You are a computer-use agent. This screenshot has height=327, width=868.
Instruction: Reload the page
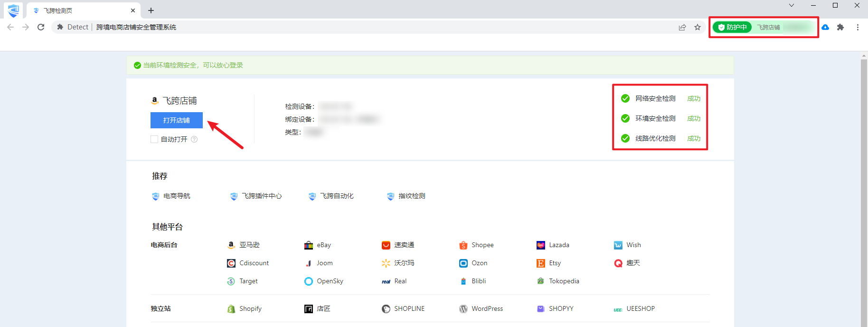pos(41,27)
